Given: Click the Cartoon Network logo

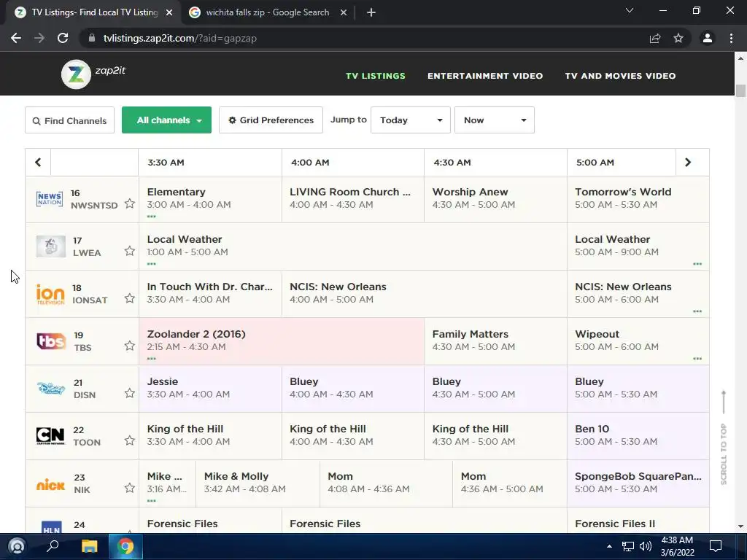Looking at the screenshot, I should [x=50, y=436].
